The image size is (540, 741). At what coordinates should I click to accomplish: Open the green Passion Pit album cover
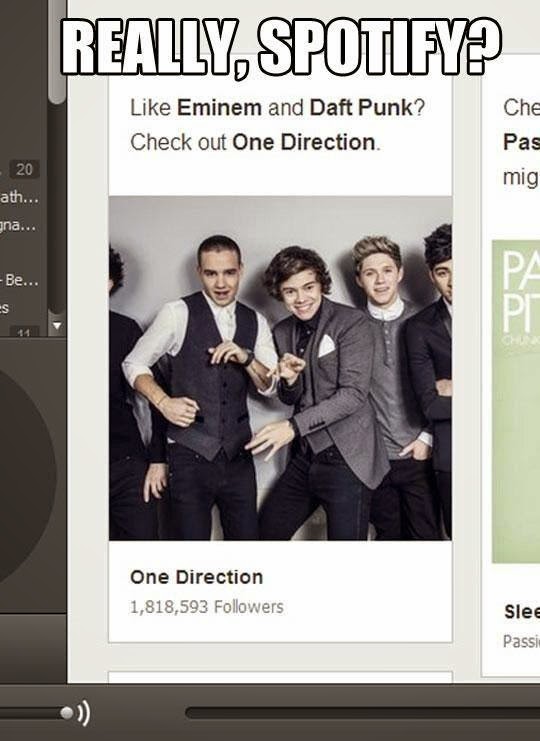pyautogui.click(x=516, y=402)
